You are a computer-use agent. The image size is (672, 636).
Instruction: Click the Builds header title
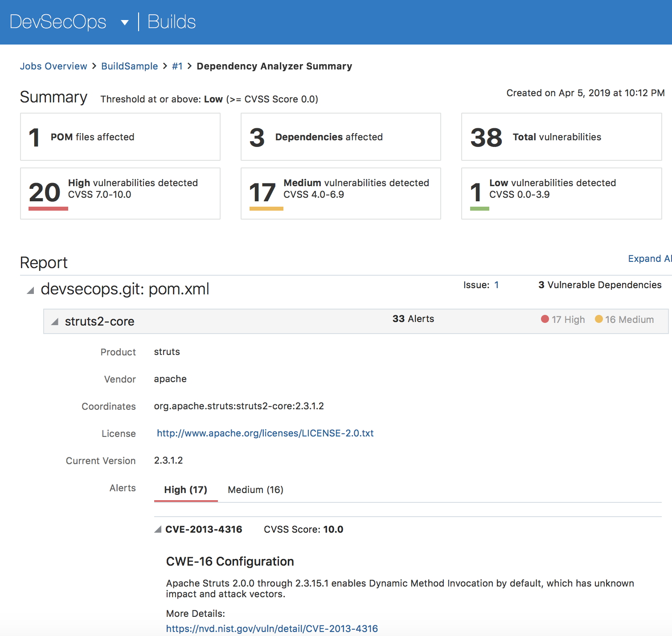(x=172, y=22)
